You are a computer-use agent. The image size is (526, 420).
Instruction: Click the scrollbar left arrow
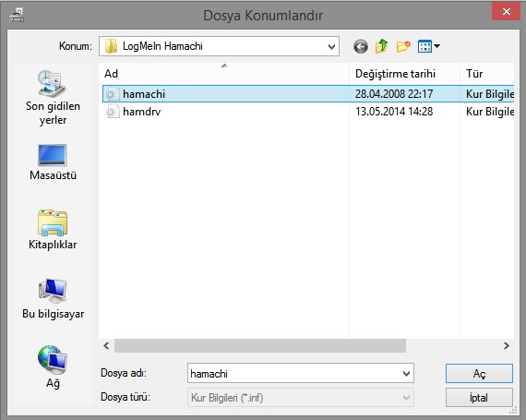106,345
